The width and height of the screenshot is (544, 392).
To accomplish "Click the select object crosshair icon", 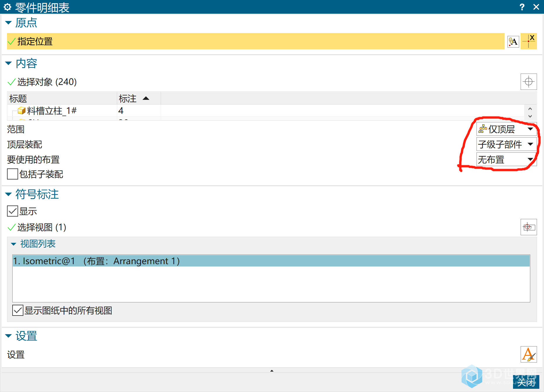I will (x=529, y=82).
